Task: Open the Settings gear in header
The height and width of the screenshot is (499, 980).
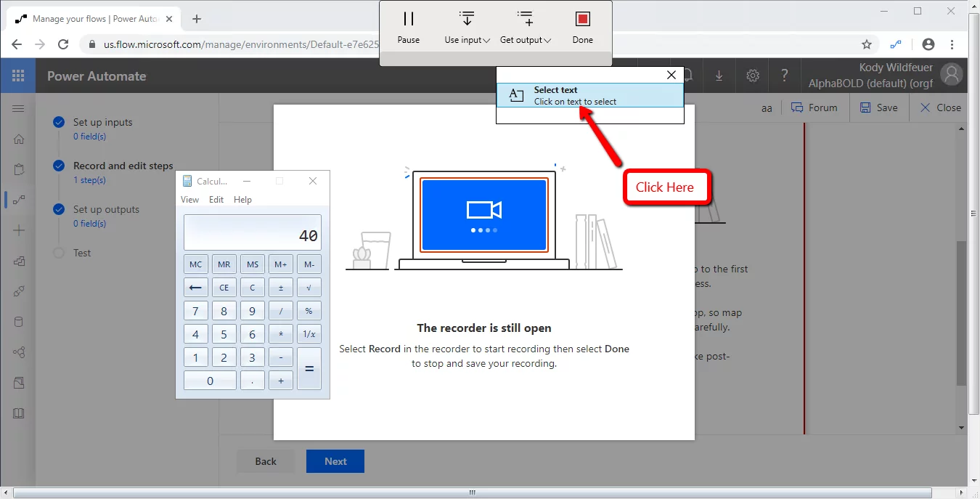Action: tap(753, 76)
